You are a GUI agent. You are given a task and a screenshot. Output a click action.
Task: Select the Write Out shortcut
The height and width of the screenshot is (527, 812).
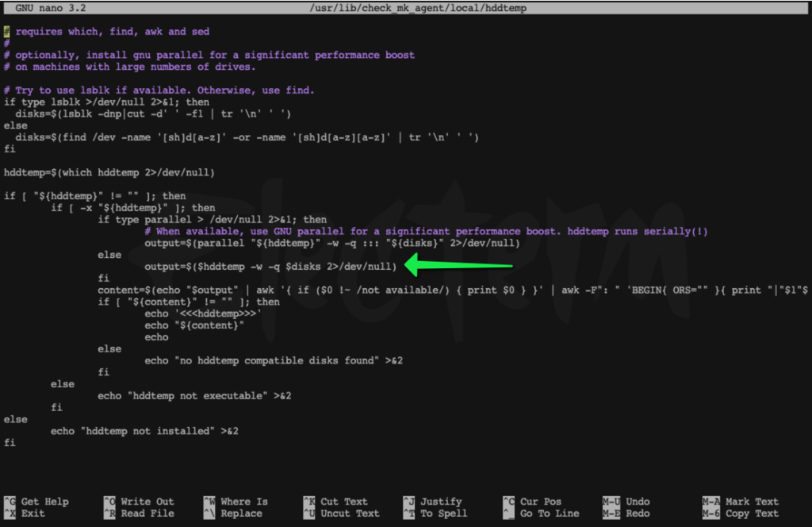coord(139,502)
